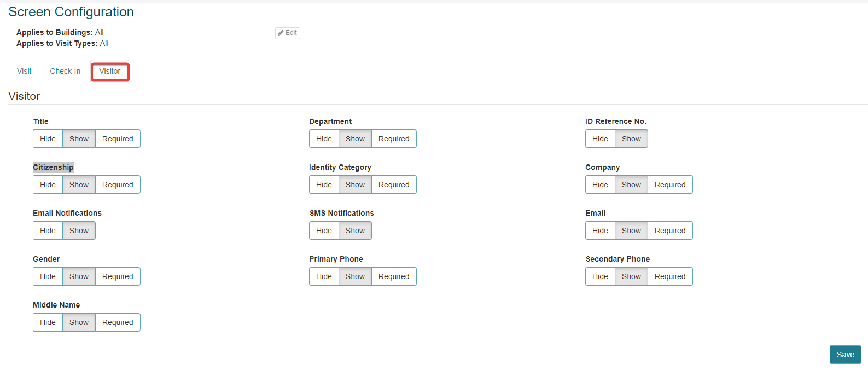Show the Company field
The height and width of the screenshot is (372, 868).
click(631, 185)
